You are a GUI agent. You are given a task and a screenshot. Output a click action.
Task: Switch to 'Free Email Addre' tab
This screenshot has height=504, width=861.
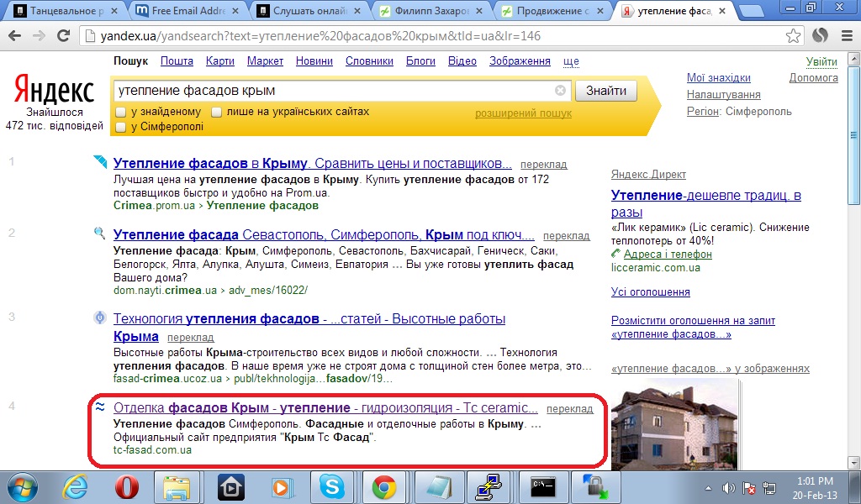point(187,11)
